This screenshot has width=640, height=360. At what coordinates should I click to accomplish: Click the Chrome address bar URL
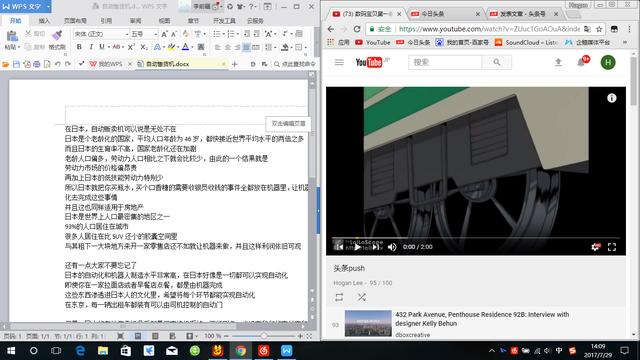coord(489,29)
